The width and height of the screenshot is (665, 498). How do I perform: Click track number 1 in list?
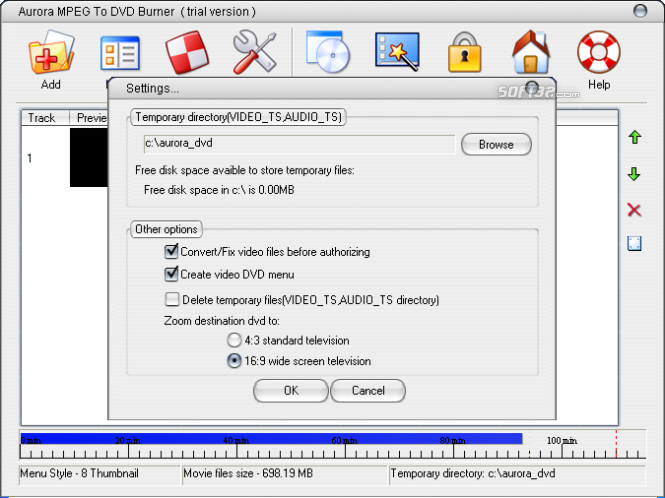pos(30,158)
